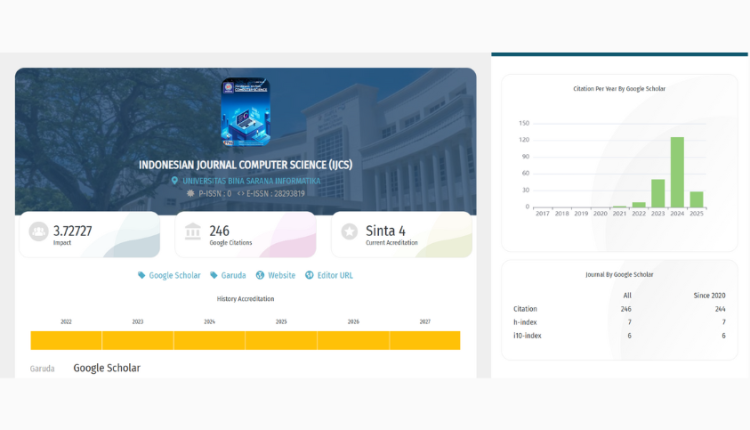
Task: Open the journal Website link
Action: click(282, 276)
